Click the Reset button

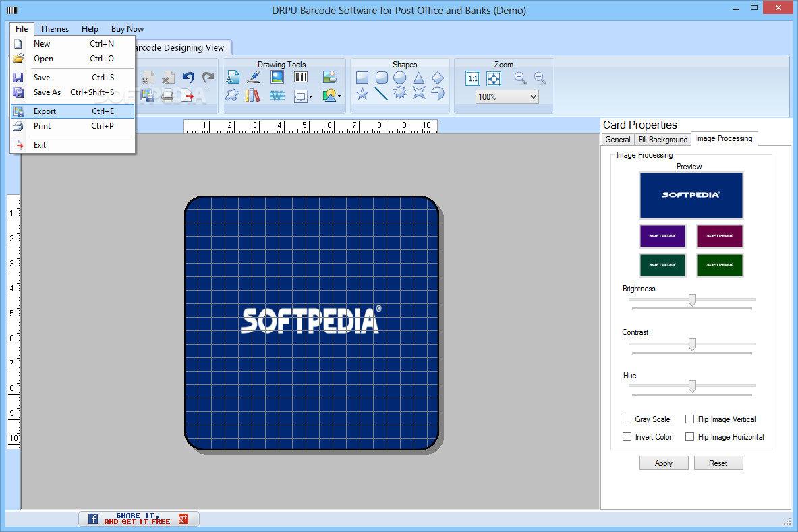pos(718,463)
